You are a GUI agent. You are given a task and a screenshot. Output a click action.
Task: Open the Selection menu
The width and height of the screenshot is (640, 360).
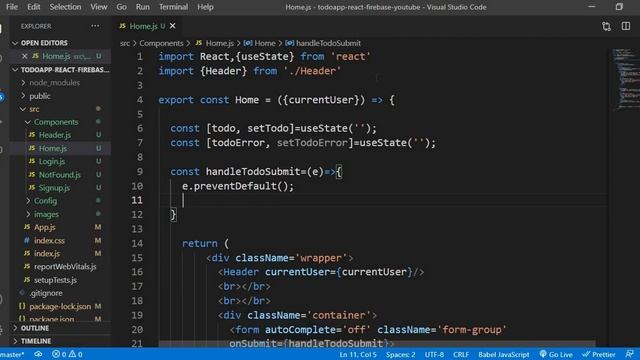(x=65, y=7)
